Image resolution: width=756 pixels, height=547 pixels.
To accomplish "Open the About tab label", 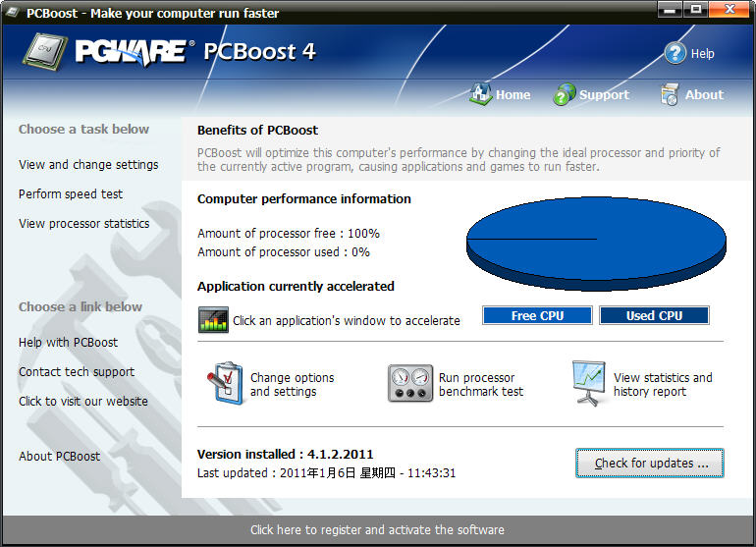I will (704, 95).
